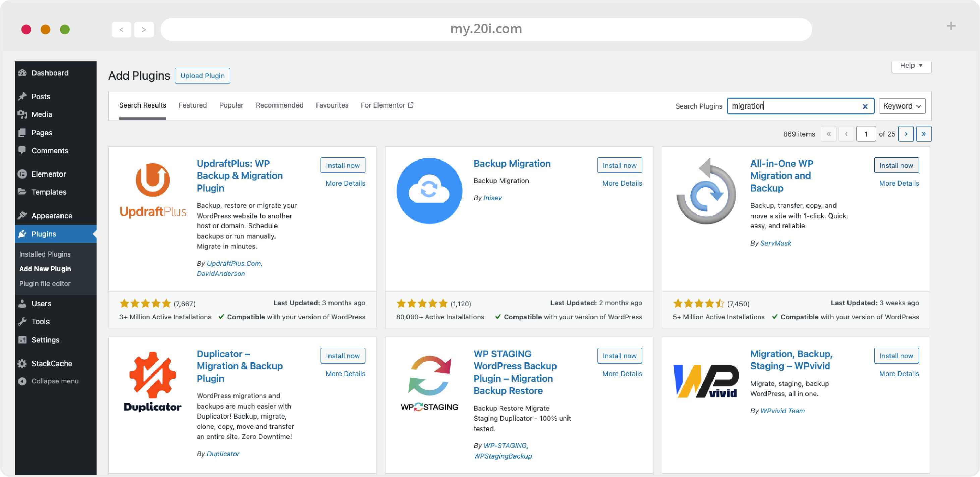The height and width of the screenshot is (477, 980).
Task: Click the Tools wrench icon
Action: pos(22,321)
